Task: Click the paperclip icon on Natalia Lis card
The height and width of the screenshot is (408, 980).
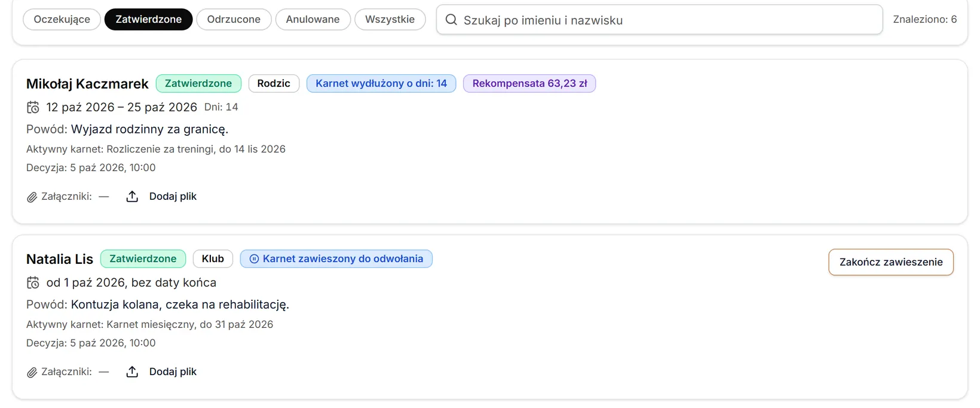Action: click(x=32, y=372)
